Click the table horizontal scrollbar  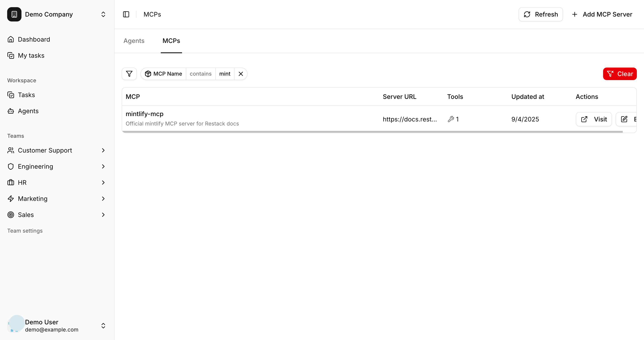click(372, 132)
